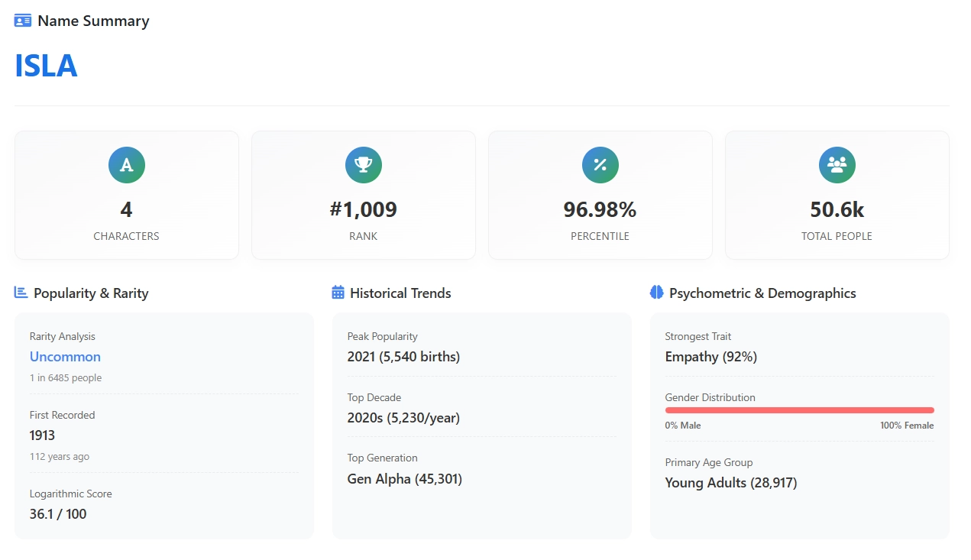Click the trophy rank icon

pos(364,165)
